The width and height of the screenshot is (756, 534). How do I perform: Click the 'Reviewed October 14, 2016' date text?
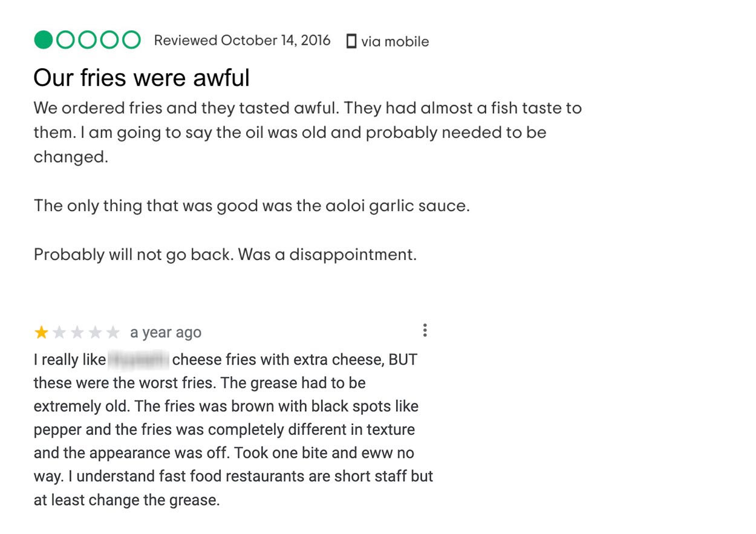pos(242,40)
